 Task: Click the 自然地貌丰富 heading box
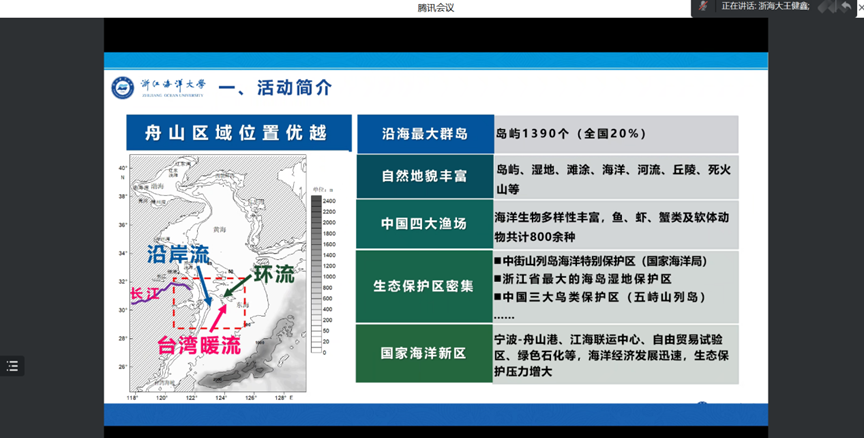pos(422,178)
